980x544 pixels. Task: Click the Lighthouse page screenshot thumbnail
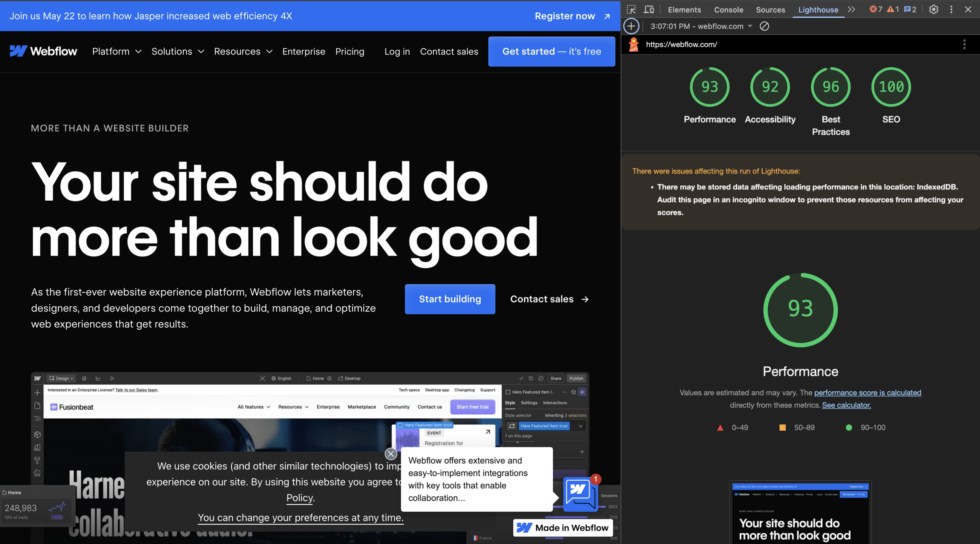800,512
